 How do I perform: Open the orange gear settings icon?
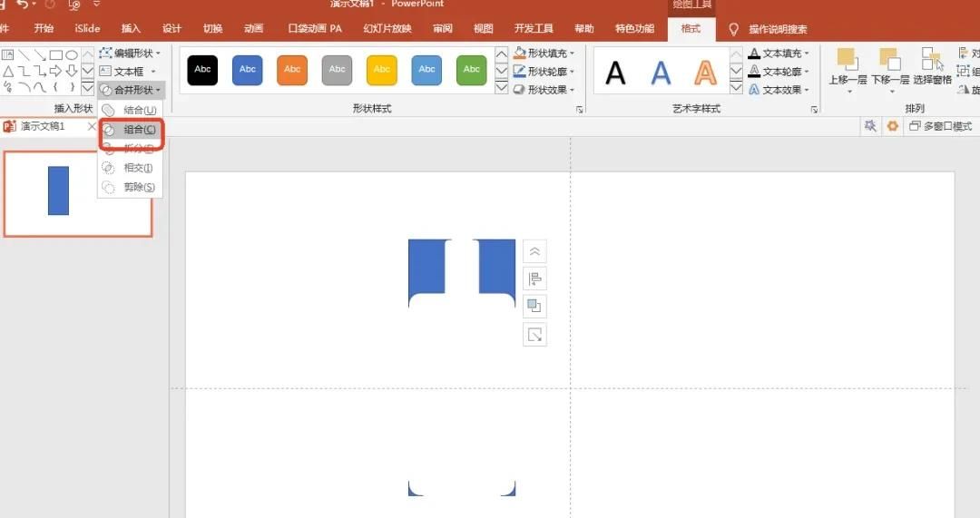click(893, 125)
